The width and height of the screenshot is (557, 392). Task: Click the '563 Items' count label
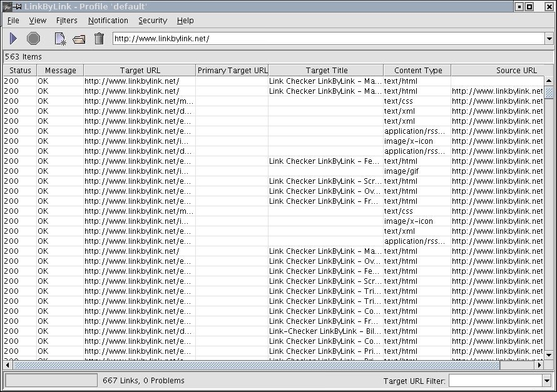click(23, 57)
